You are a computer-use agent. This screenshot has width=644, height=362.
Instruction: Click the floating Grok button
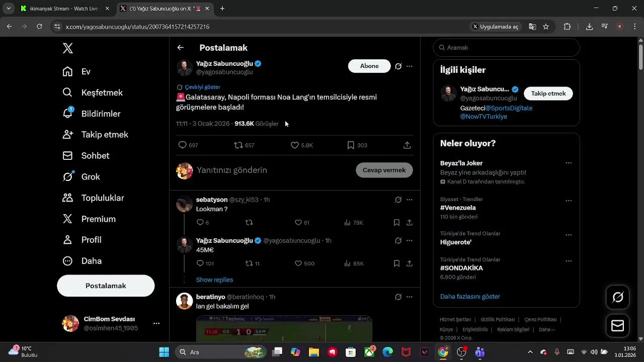click(x=617, y=297)
